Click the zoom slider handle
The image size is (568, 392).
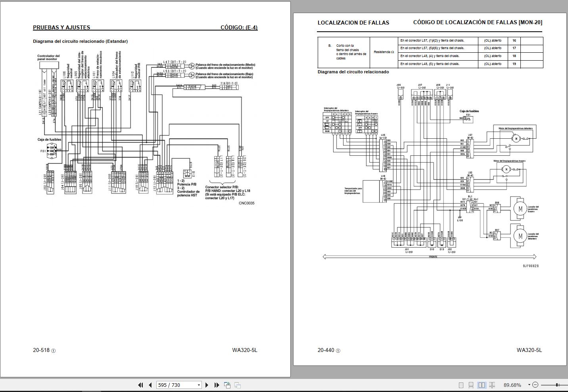tap(557, 385)
